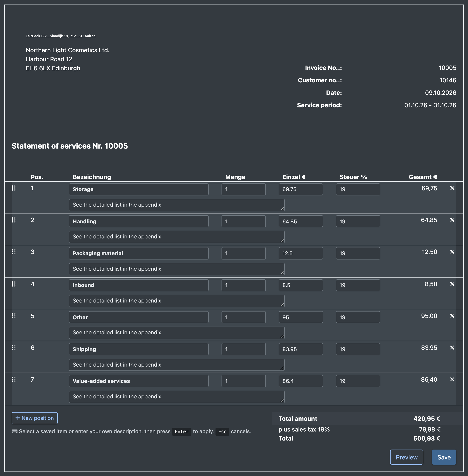Edit the Handling name field
The image size is (468, 476).
(x=139, y=221)
